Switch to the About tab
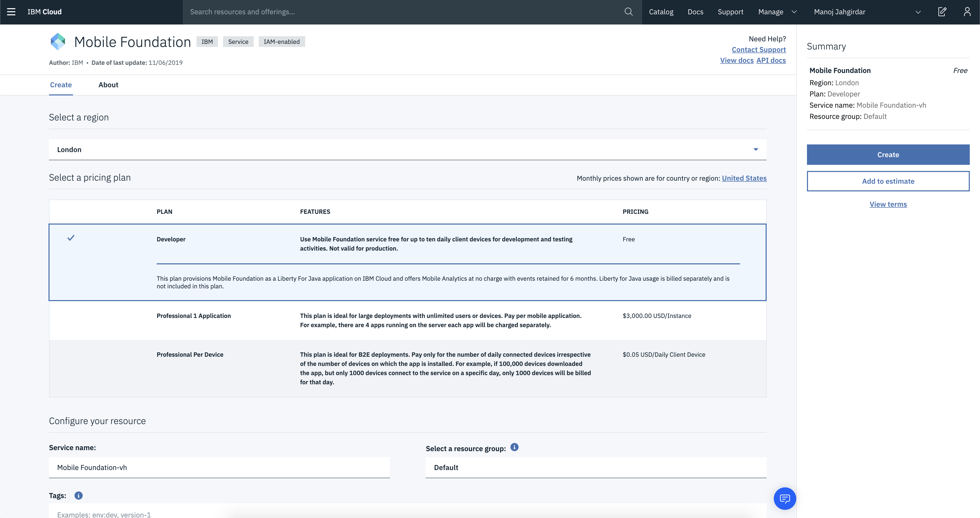980x518 pixels. point(108,85)
